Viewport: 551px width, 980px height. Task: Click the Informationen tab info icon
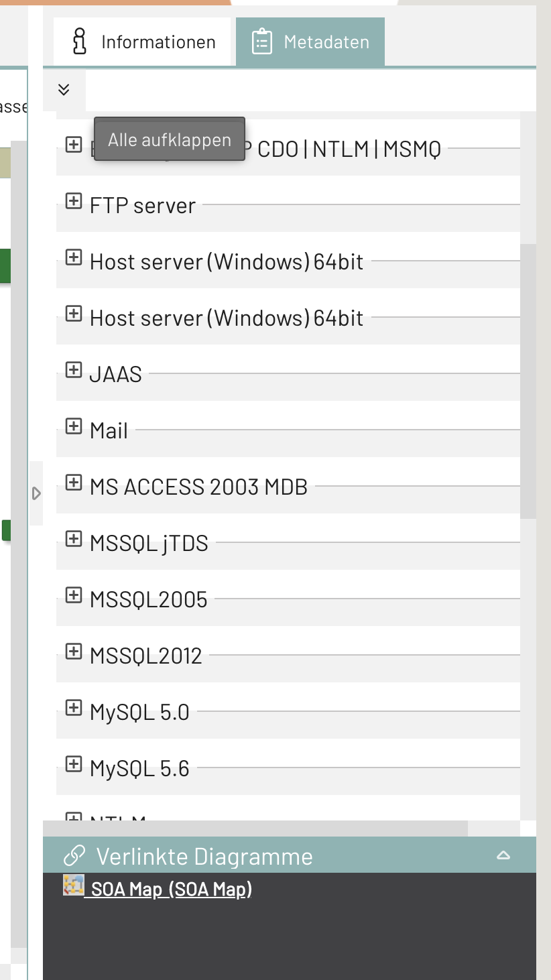tap(80, 42)
